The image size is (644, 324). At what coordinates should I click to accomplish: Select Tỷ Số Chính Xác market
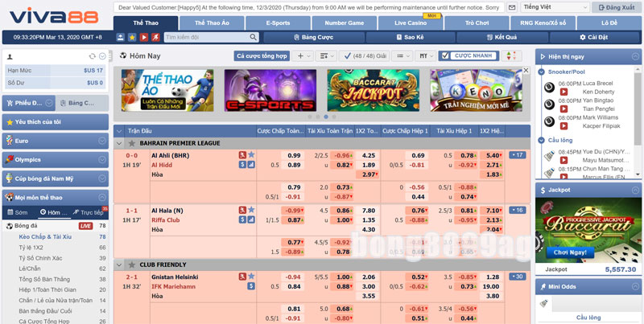point(39,258)
